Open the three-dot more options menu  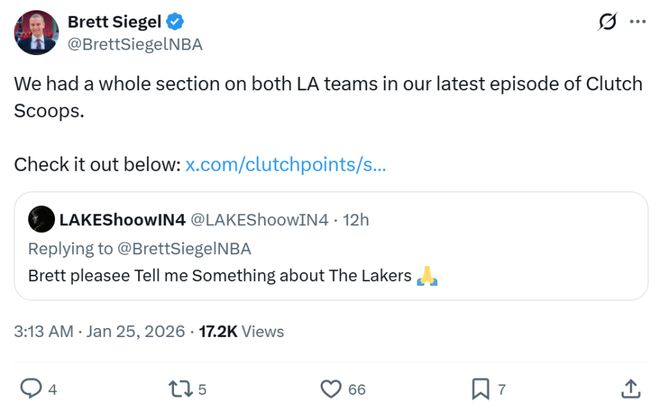coord(637,22)
